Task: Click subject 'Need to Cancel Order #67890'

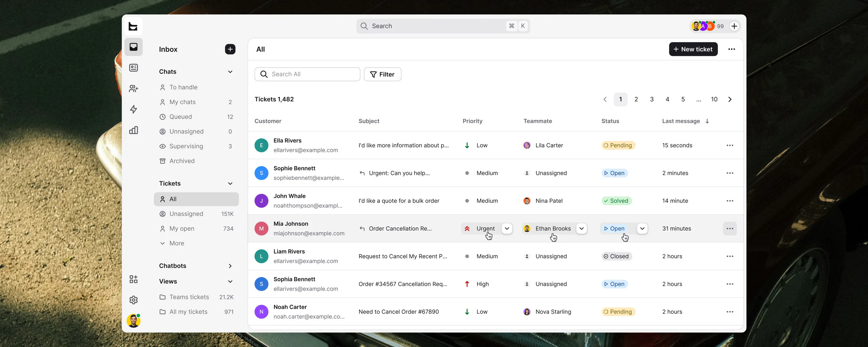Action: [x=399, y=312]
